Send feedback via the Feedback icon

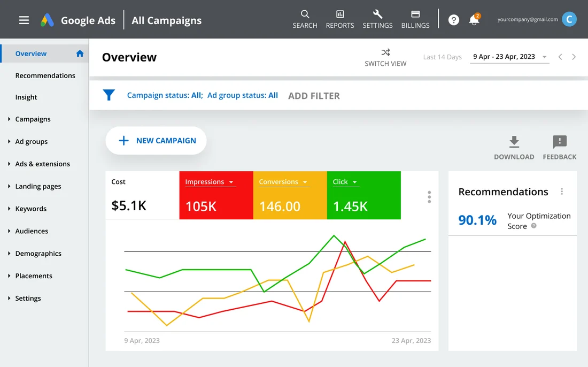pyautogui.click(x=560, y=148)
